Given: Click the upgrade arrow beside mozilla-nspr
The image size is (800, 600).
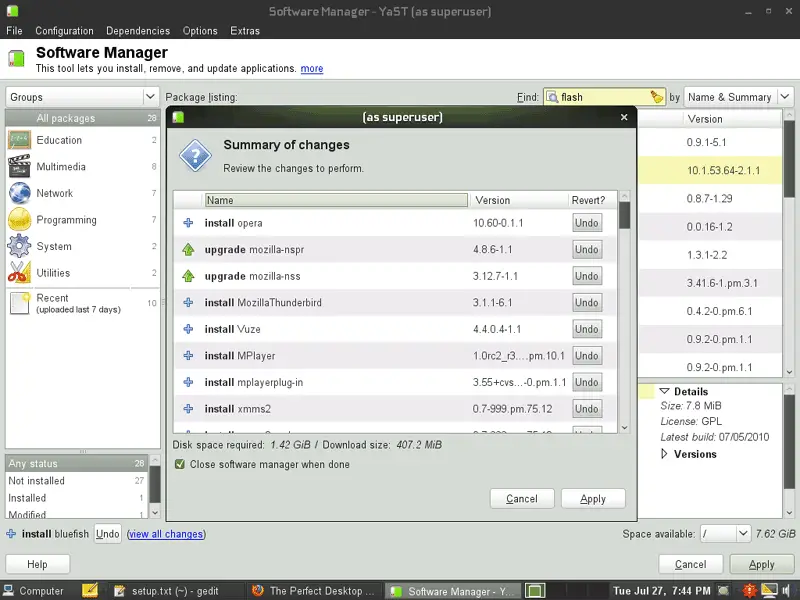Looking at the screenshot, I should coord(188,249).
